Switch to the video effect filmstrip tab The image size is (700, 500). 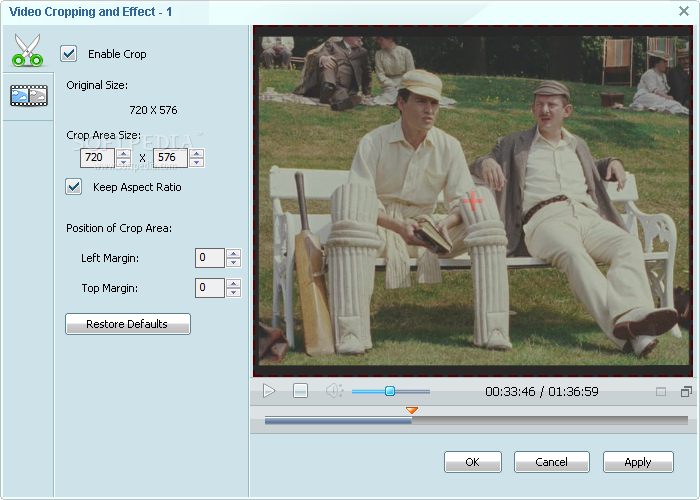click(29, 96)
